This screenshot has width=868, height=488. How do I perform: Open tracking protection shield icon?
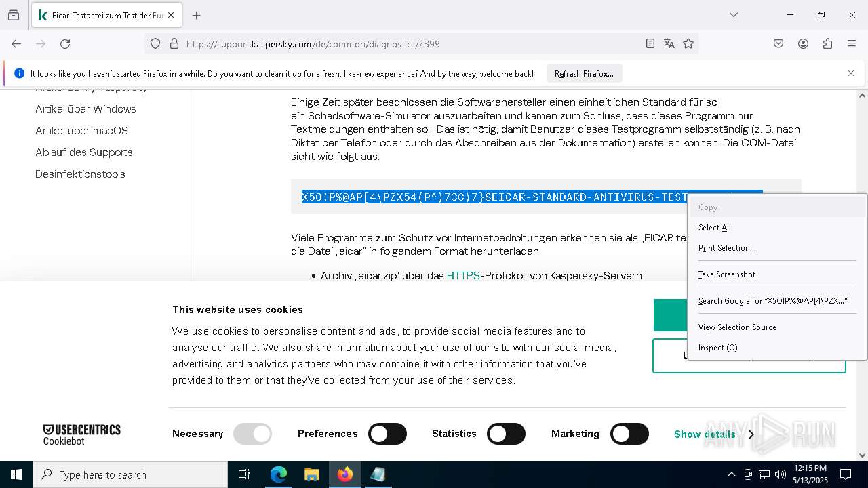pyautogui.click(x=155, y=43)
